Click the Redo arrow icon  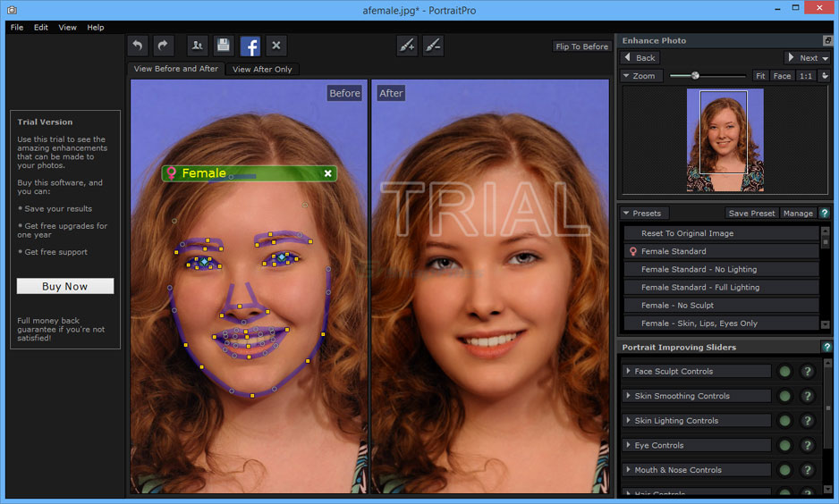(x=163, y=46)
